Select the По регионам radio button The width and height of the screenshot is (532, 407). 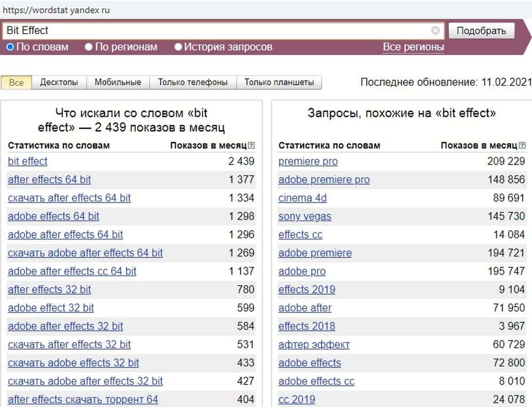[x=88, y=47]
